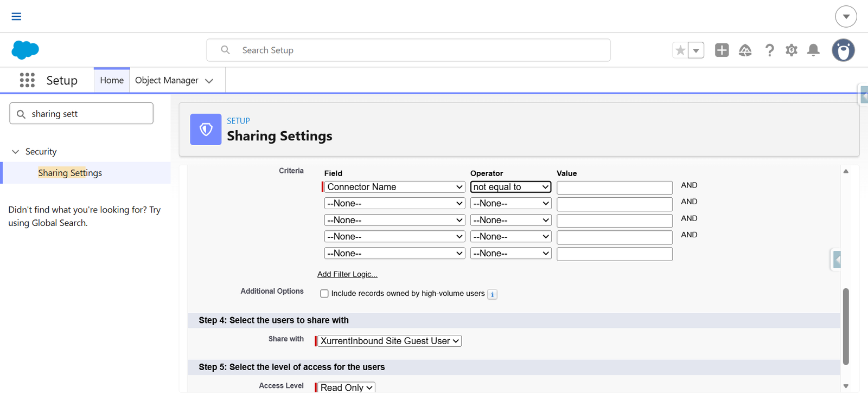This screenshot has width=868, height=401.
Task: Click the fourth row Value field
Action: point(615,237)
